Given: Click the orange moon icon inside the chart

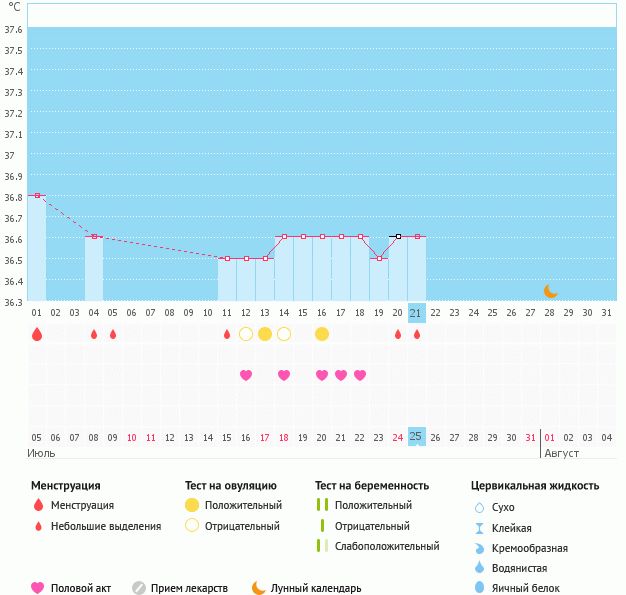Looking at the screenshot, I should [550, 290].
